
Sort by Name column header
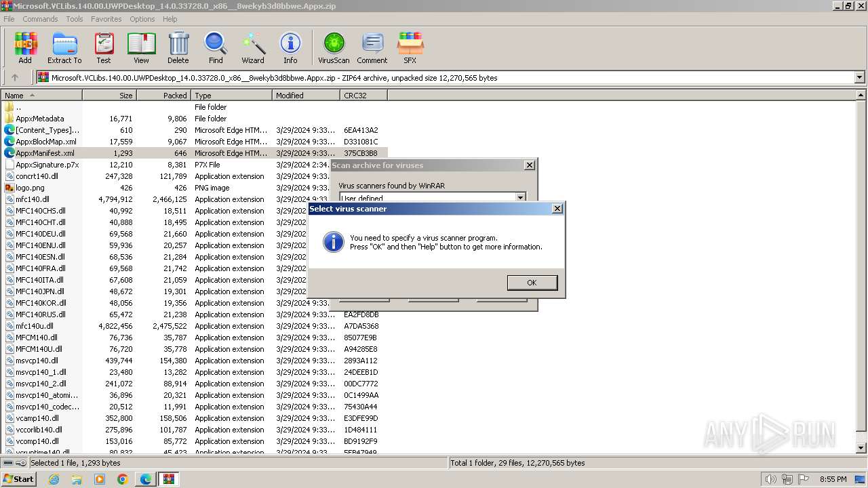click(x=41, y=96)
